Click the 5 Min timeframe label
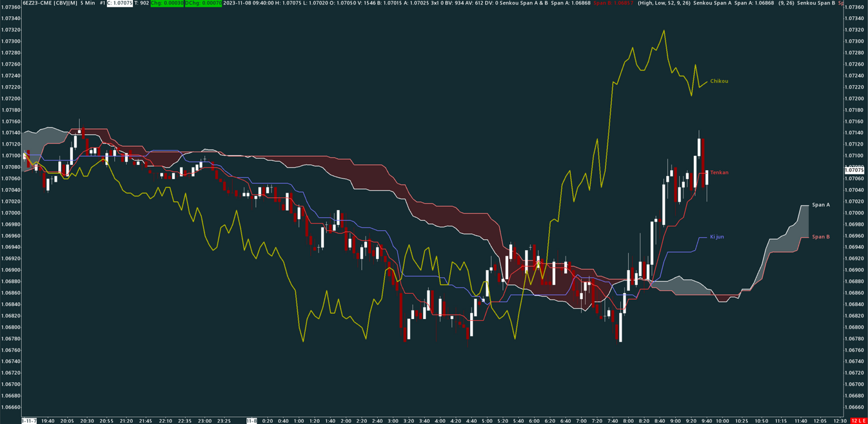Image resolution: width=868 pixels, height=424 pixels. tap(88, 3)
